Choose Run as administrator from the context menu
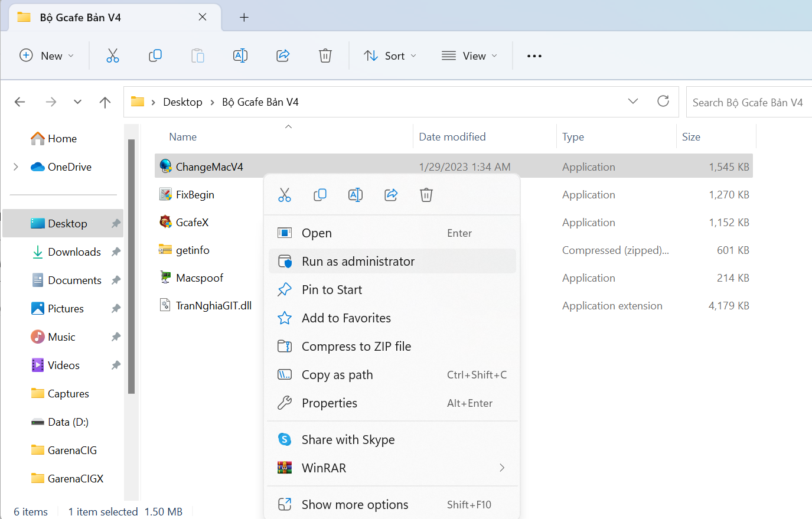The width and height of the screenshot is (812, 519). coord(392,261)
